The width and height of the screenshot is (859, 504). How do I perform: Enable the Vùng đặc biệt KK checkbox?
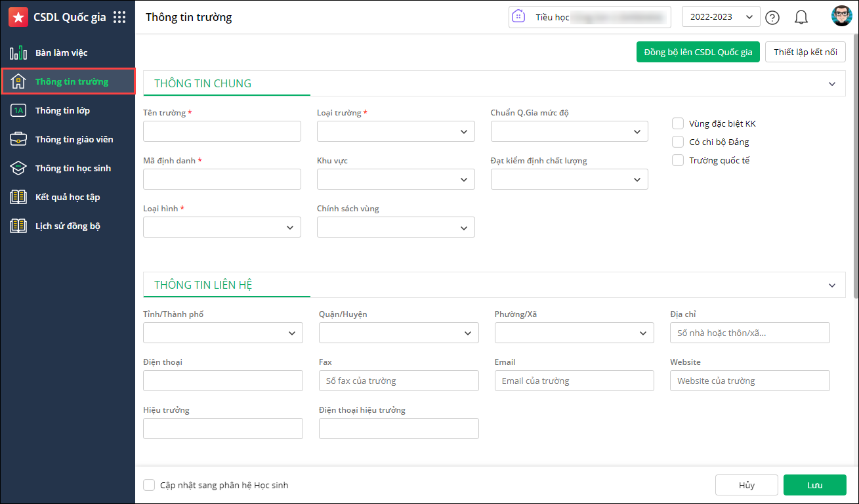point(678,123)
